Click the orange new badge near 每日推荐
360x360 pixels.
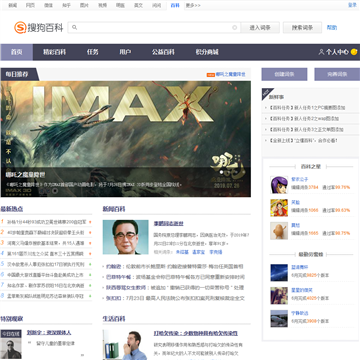(210, 75)
